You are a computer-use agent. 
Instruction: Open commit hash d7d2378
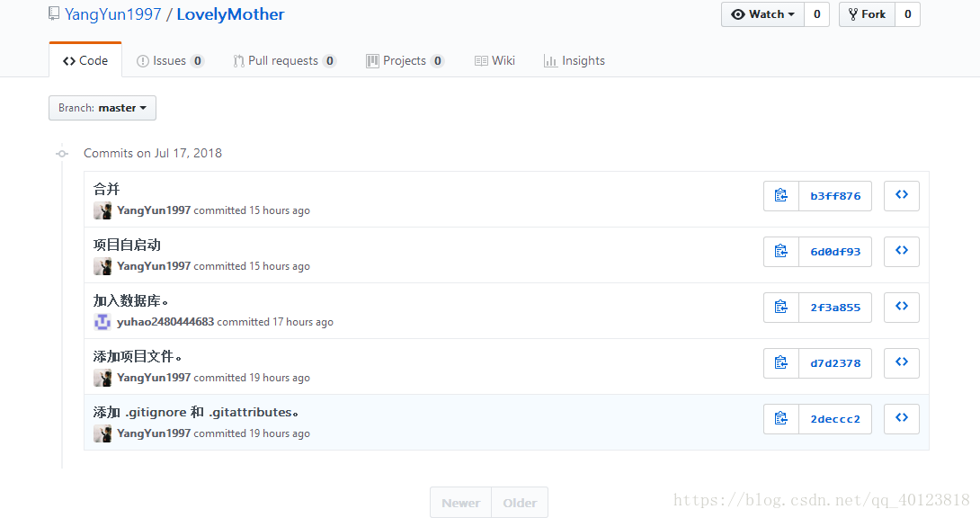click(835, 362)
